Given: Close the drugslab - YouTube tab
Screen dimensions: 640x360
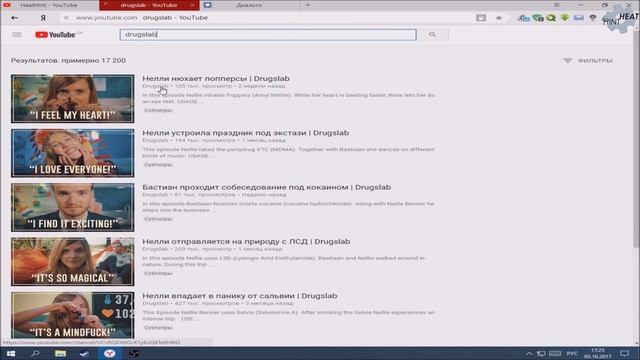Looking at the screenshot, I should pyautogui.click(x=192, y=5).
